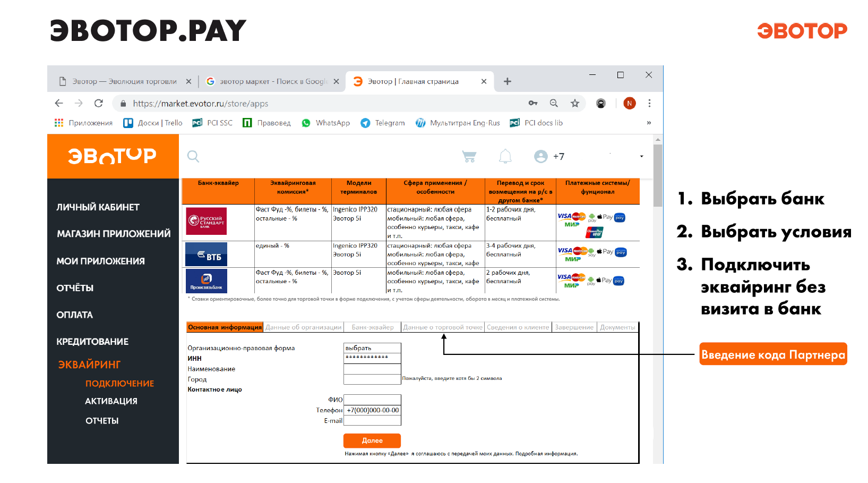
Task: Open Сведения о клиенте tab
Action: pyautogui.click(x=518, y=327)
